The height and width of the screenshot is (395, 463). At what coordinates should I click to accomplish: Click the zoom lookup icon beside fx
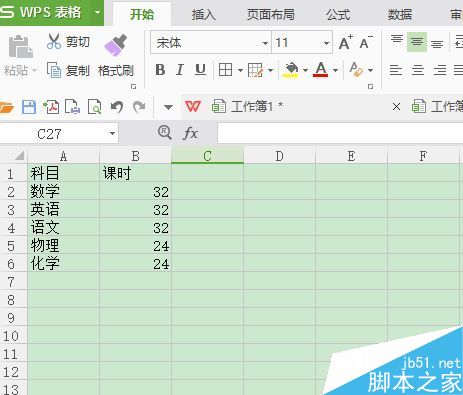pos(165,133)
